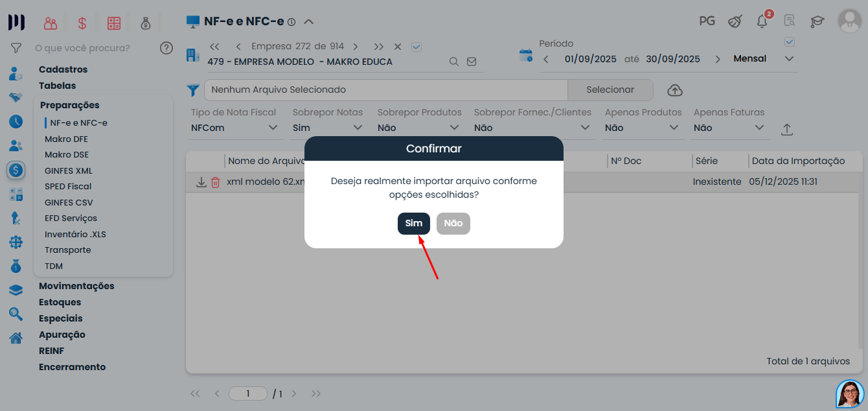Click the export arrow icon beside Apenas Faturas
This screenshot has height=411, width=868.
click(787, 129)
